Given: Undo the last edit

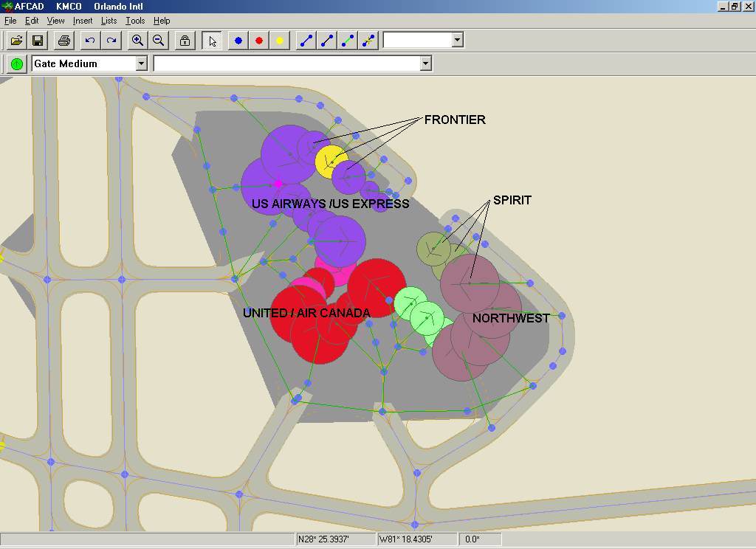Looking at the screenshot, I should [89, 41].
